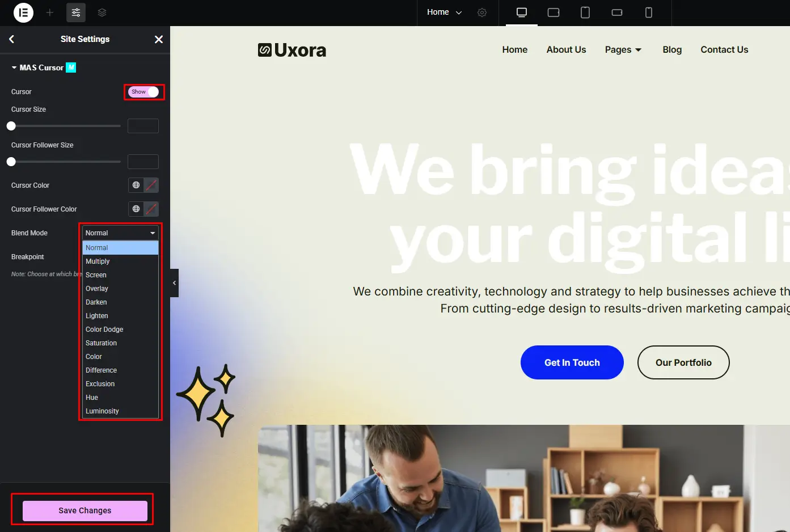Switch to tablet landscape device view
The height and width of the screenshot is (532, 790).
click(x=554, y=12)
